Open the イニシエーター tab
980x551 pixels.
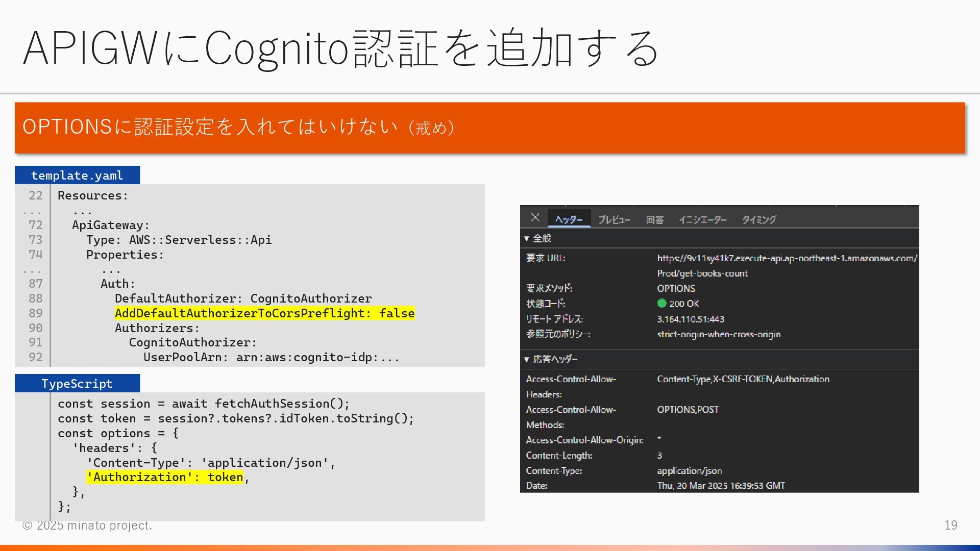click(702, 219)
